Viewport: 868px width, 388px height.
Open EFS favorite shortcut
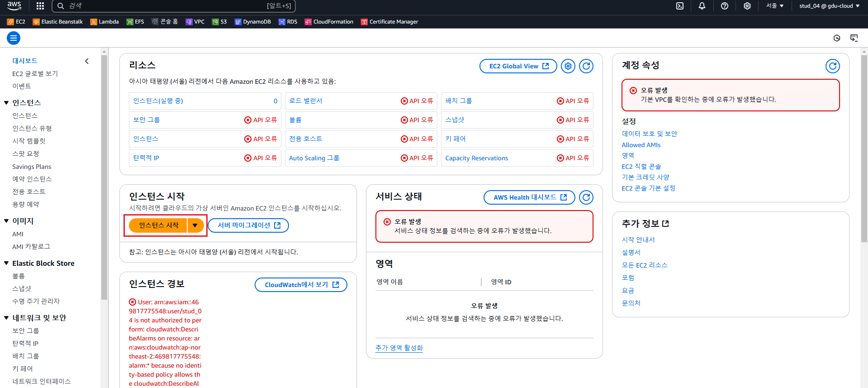[135, 22]
